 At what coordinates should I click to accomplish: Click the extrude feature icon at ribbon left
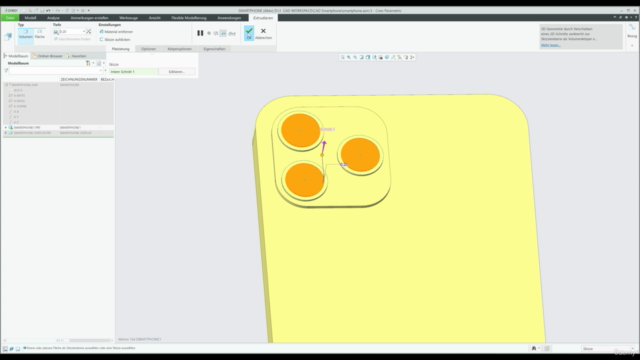[8, 37]
